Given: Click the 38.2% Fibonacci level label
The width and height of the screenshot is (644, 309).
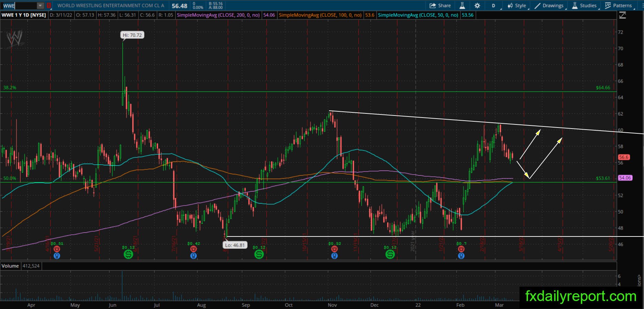Looking at the screenshot, I should tap(10, 88).
